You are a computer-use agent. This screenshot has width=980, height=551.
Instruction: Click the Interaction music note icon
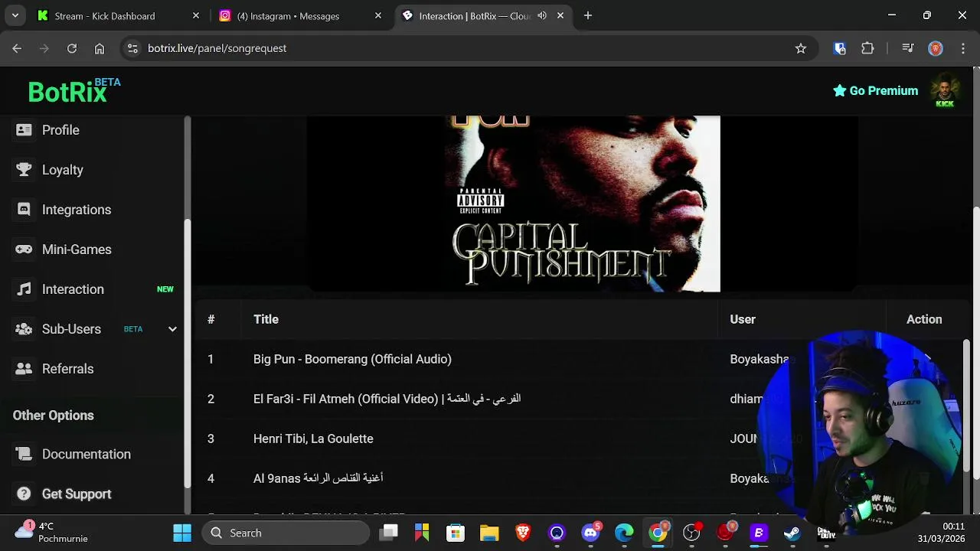(24, 289)
